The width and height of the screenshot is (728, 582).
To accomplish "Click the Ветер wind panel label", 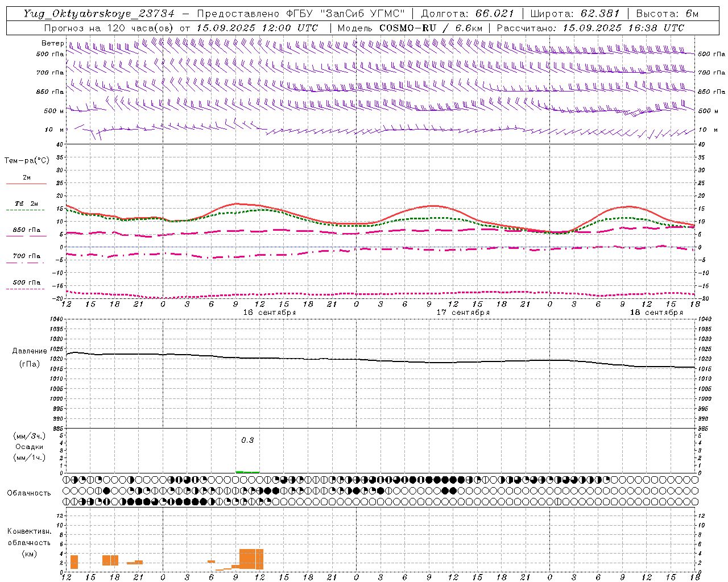I will 52,43.
